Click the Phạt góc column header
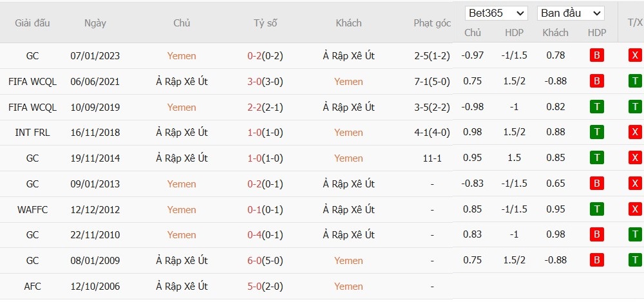The height and width of the screenshot is (302, 644). (x=432, y=23)
